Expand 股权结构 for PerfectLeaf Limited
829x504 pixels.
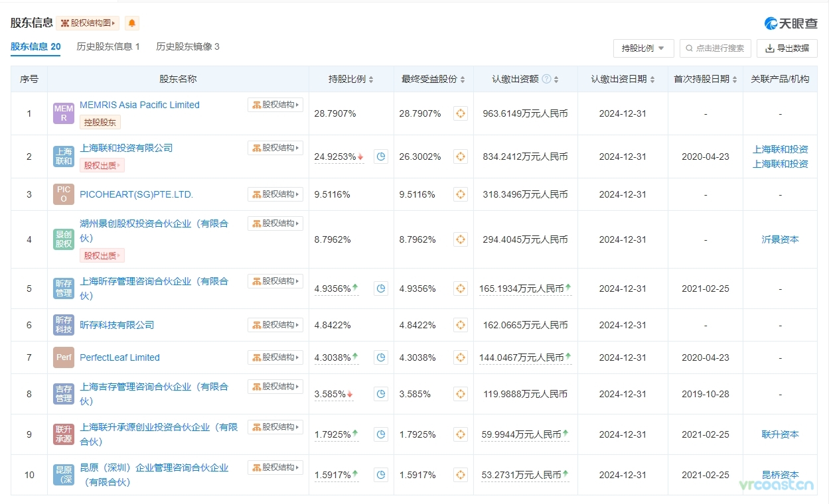(x=275, y=357)
